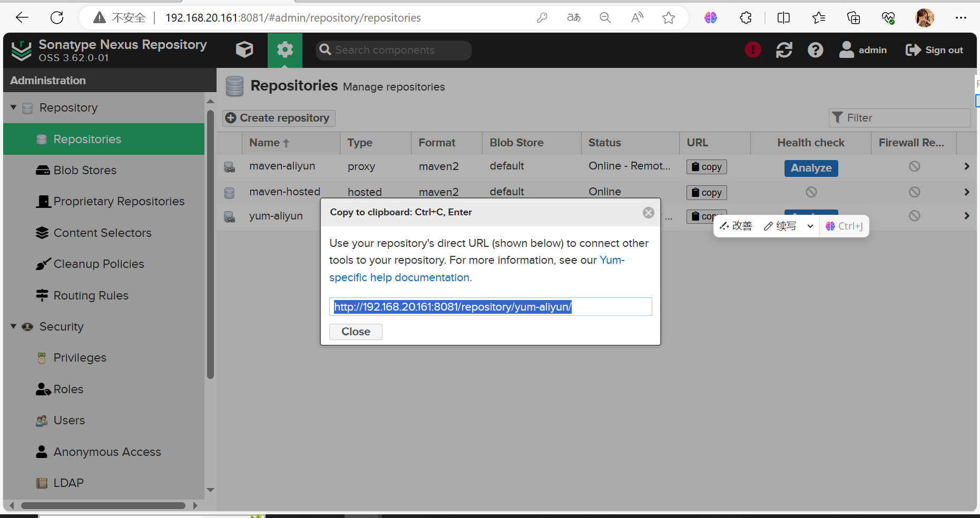This screenshot has width=980, height=518.
Task: Open the collections icon
Action: pyautogui.click(x=854, y=18)
